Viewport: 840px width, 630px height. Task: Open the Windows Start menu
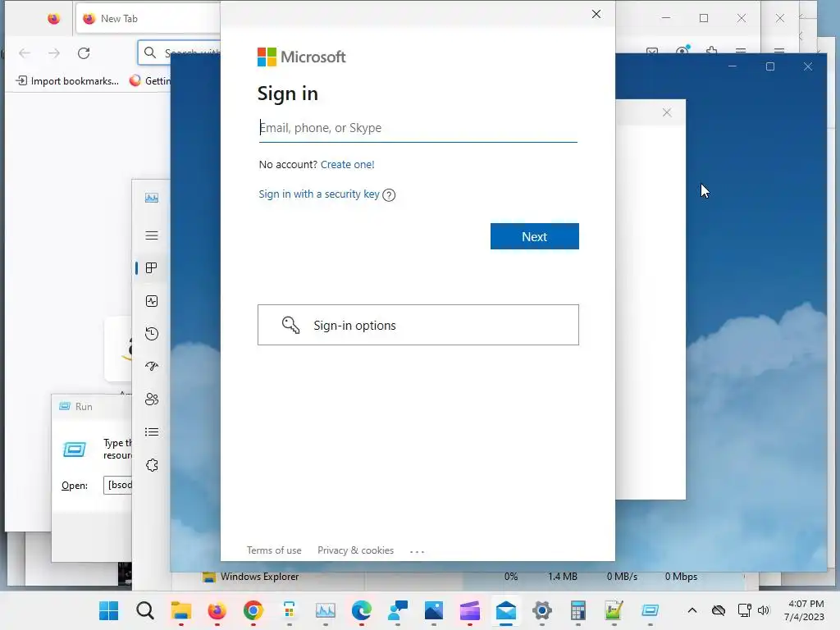point(109,610)
